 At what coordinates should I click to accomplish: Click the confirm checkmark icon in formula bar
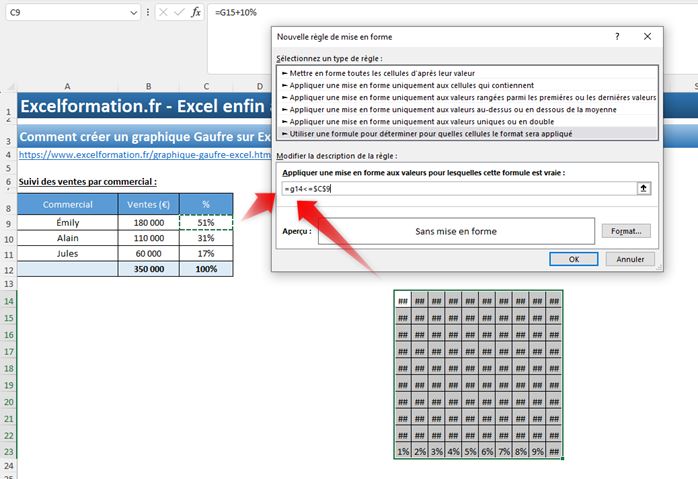coord(179,12)
